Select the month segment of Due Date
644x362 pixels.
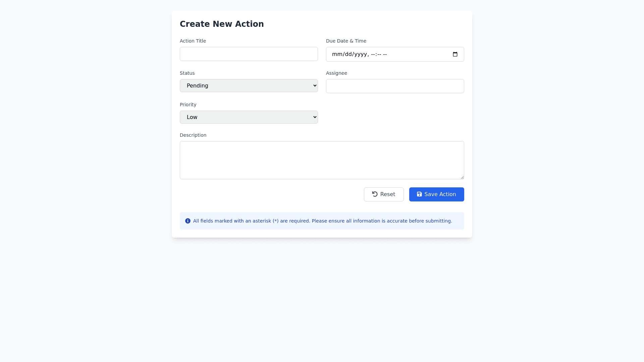point(336,54)
